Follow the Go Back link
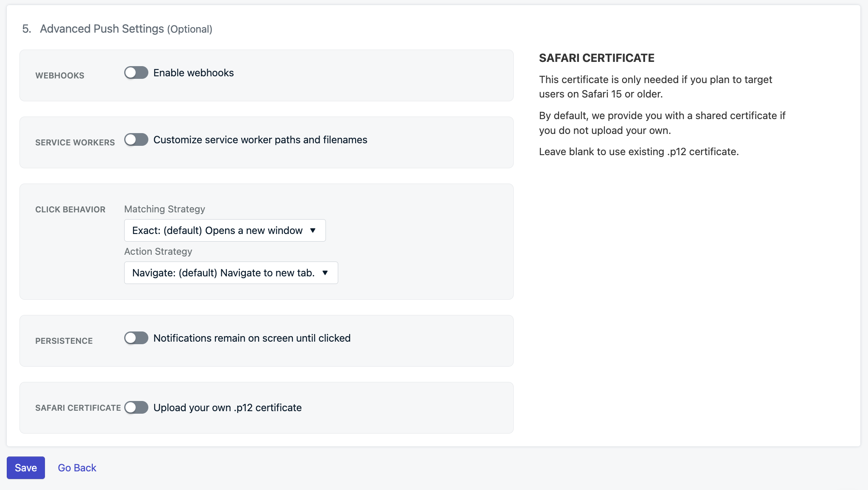This screenshot has height=490, width=868. (77, 468)
